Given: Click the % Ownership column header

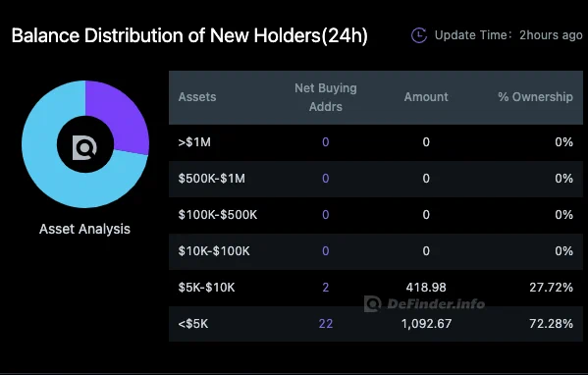Looking at the screenshot, I should coord(536,97).
